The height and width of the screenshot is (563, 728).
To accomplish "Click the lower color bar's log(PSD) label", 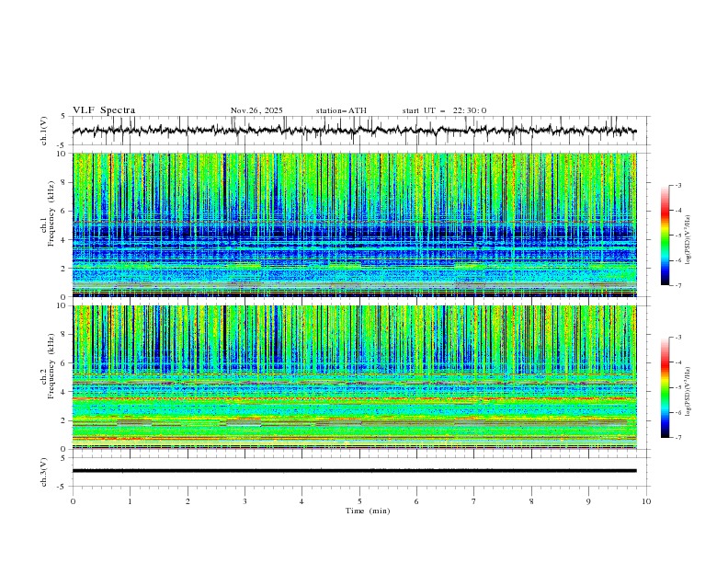I will 688,387.
